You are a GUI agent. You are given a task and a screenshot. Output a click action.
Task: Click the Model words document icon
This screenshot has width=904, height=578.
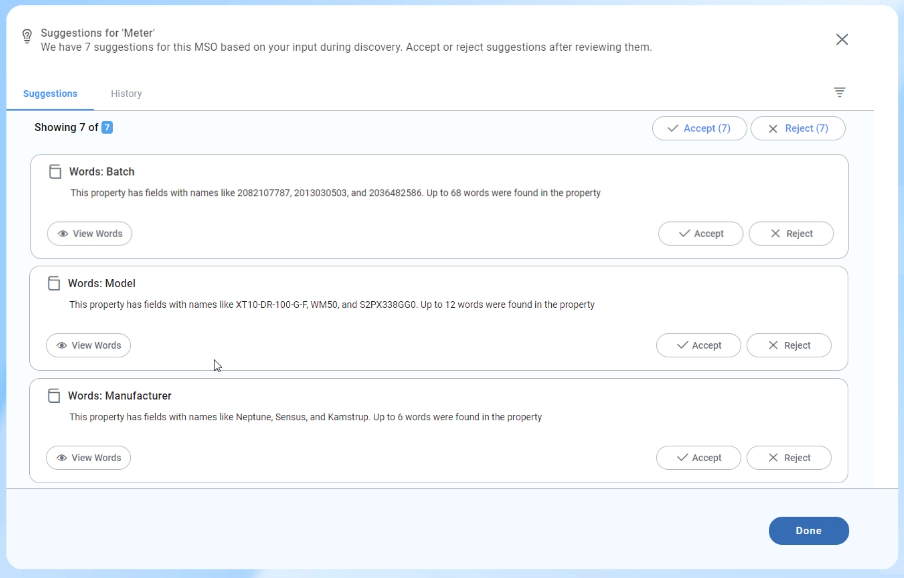[54, 284]
